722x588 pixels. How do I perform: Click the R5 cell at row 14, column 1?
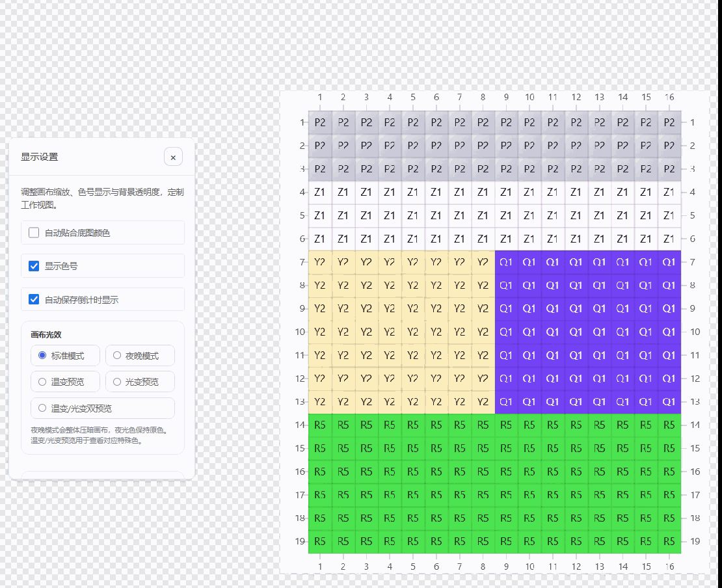point(320,425)
